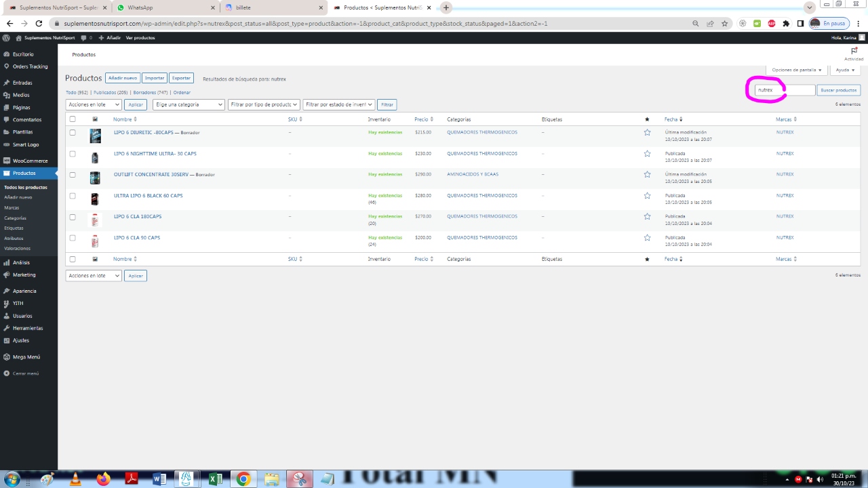This screenshot has width=868, height=488.
Task: Open the volume control in system tray
Action: (820, 479)
